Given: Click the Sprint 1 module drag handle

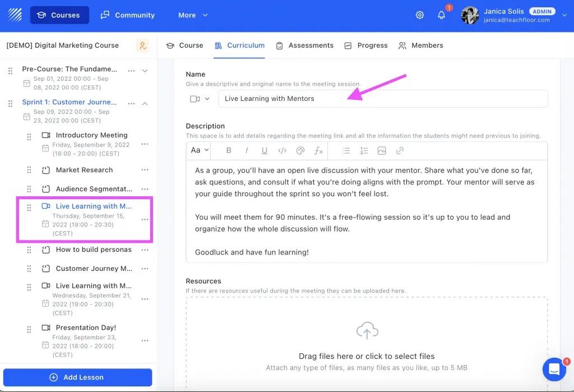Looking at the screenshot, I should click(10, 104).
